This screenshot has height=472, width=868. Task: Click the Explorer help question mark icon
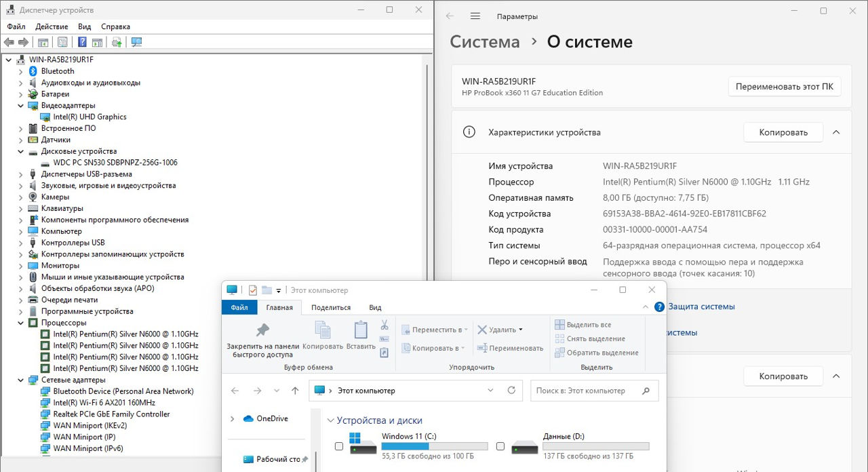[x=659, y=307]
